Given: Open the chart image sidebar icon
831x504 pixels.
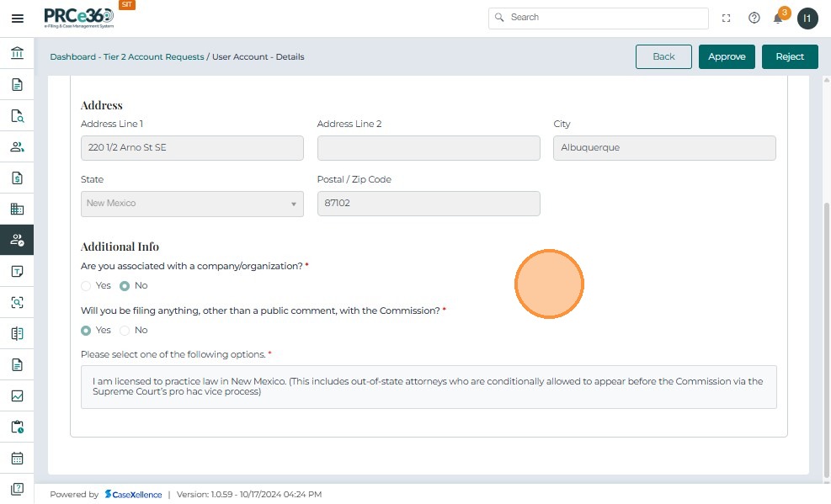Looking at the screenshot, I should [x=17, y=396].
